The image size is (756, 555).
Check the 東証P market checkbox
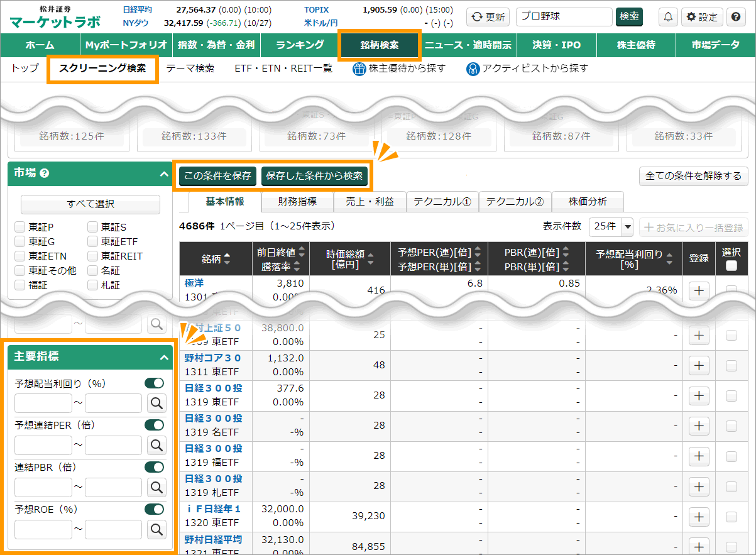tap(19, 227)
